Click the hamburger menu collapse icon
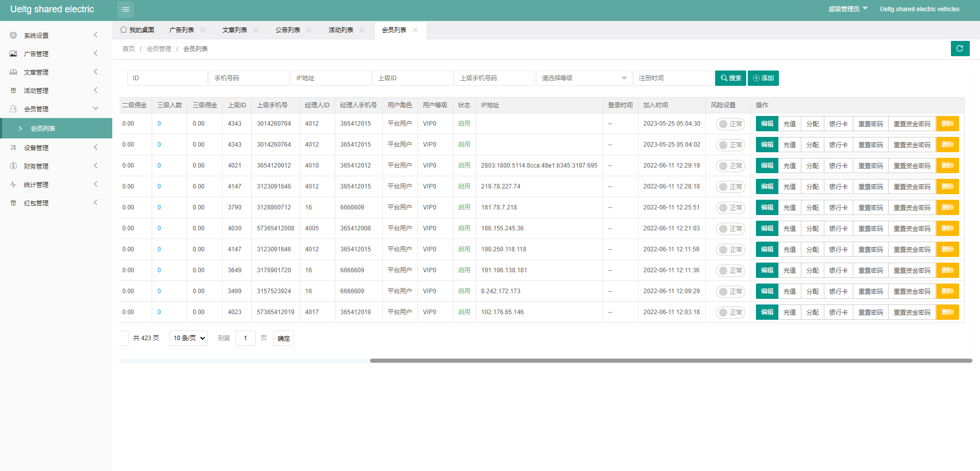 point(126,10)
